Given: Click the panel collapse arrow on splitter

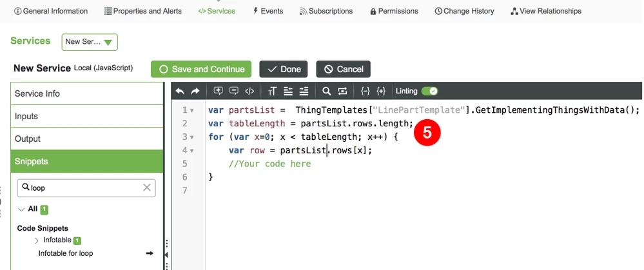Looking at the screenshot, I should point(166,255).
